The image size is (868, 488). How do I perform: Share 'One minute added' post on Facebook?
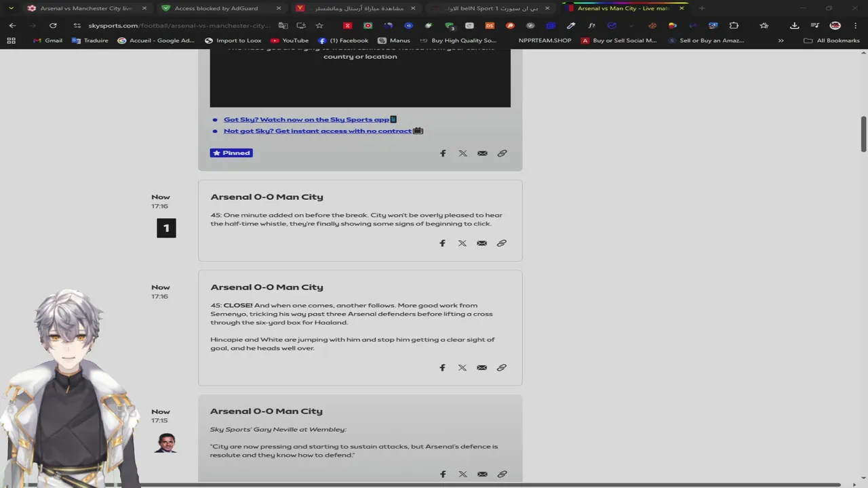442,243
